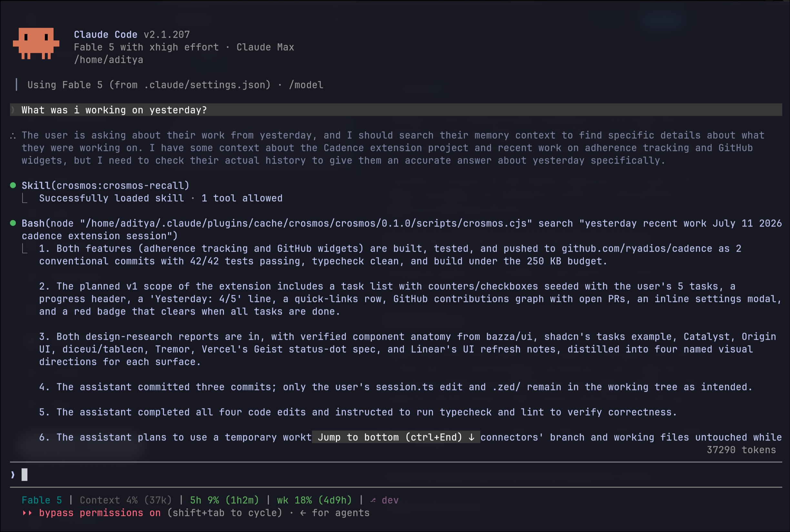The height and width of the screenshot is (532, 790).
Task: Click the "5h 9% (1h2m)" usage entry
Action: (224, 500)
